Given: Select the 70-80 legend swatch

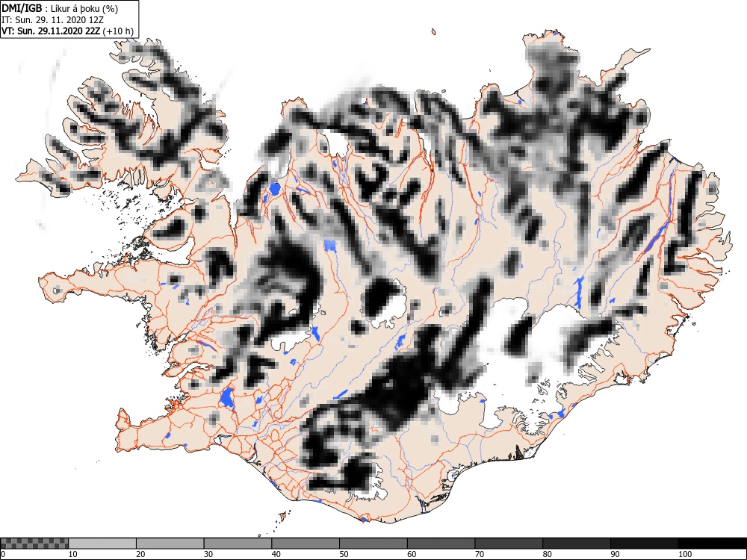Looking at the screenshot, I should [509, 544].
